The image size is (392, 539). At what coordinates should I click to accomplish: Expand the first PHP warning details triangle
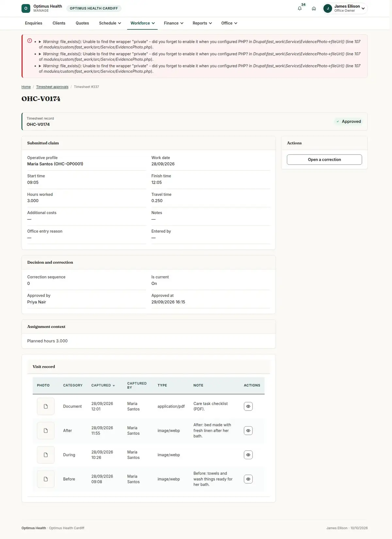[x=40, y=42]
